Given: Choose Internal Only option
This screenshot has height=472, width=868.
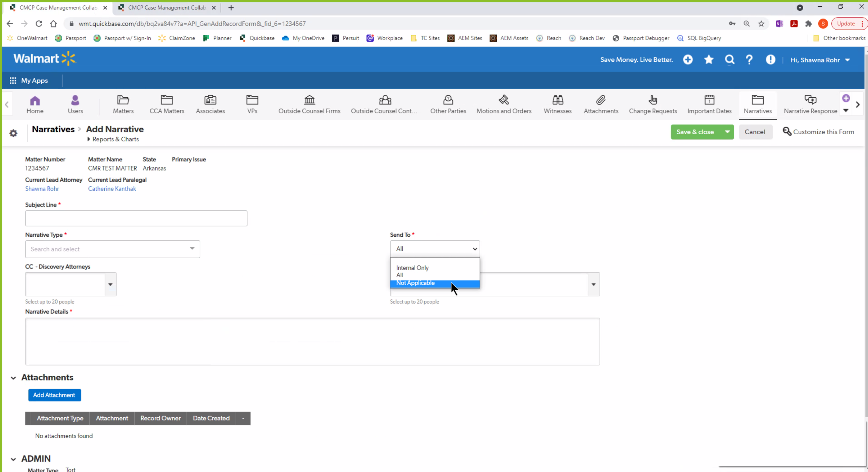Looking at the screenshot, I should pos(412,268).
